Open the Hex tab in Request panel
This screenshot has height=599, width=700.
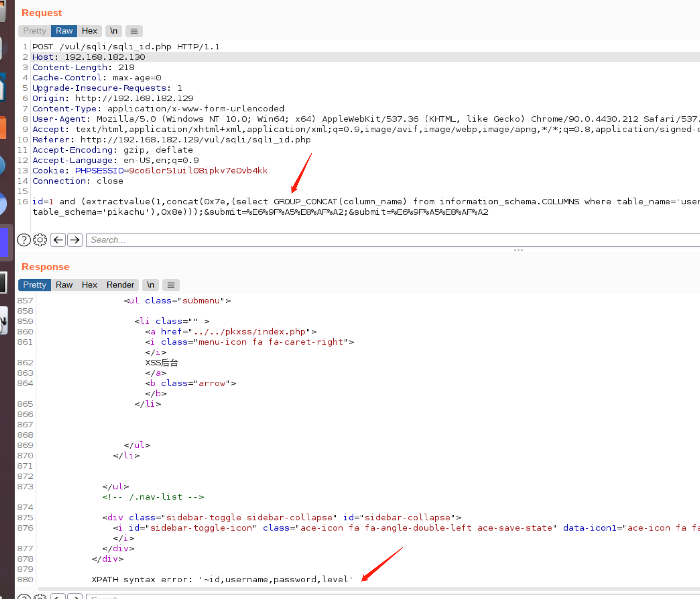tap(89, 31)
